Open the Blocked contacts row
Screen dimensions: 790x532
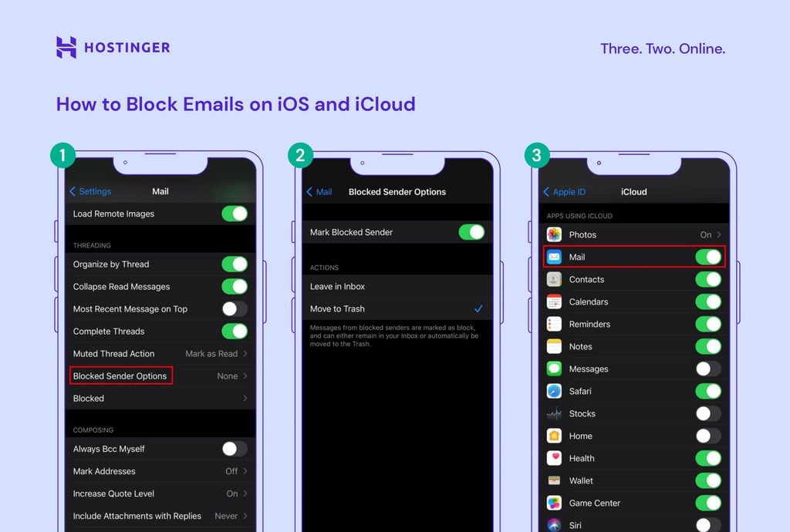click(160, 398)
